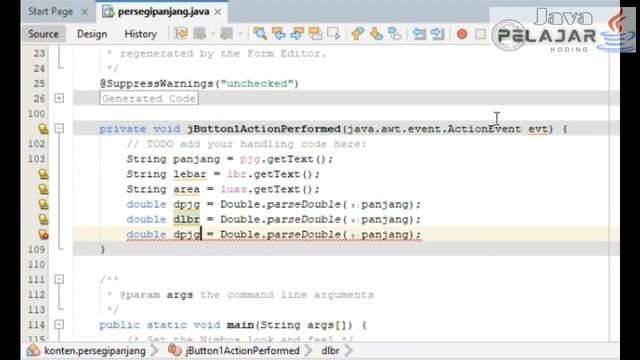Click the hint bulb beside double dlbr line
The height and width of the screenshot is (360, 640).
[43, 220]
